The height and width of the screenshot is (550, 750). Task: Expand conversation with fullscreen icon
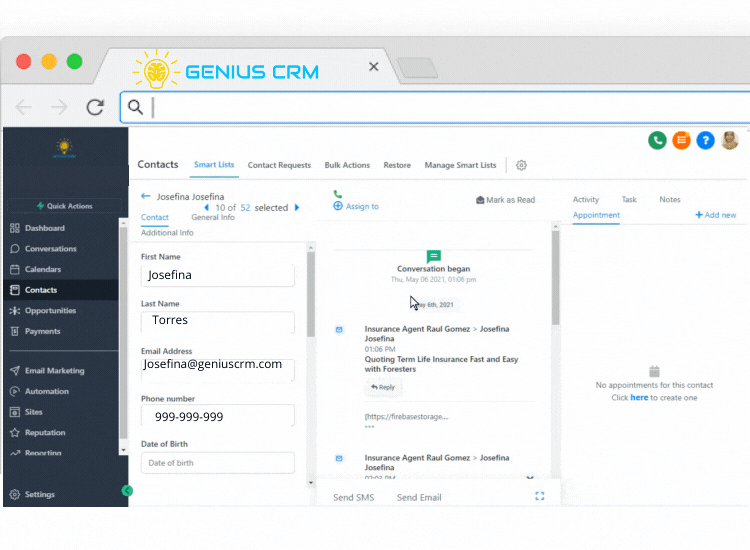click(540, 496)
